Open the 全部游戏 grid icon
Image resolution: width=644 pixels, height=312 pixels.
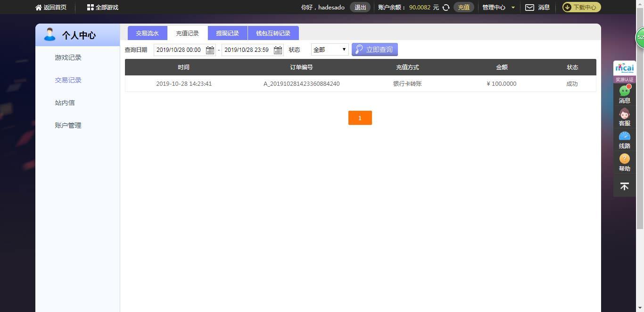pyautogui.click(x=91, y=8)
